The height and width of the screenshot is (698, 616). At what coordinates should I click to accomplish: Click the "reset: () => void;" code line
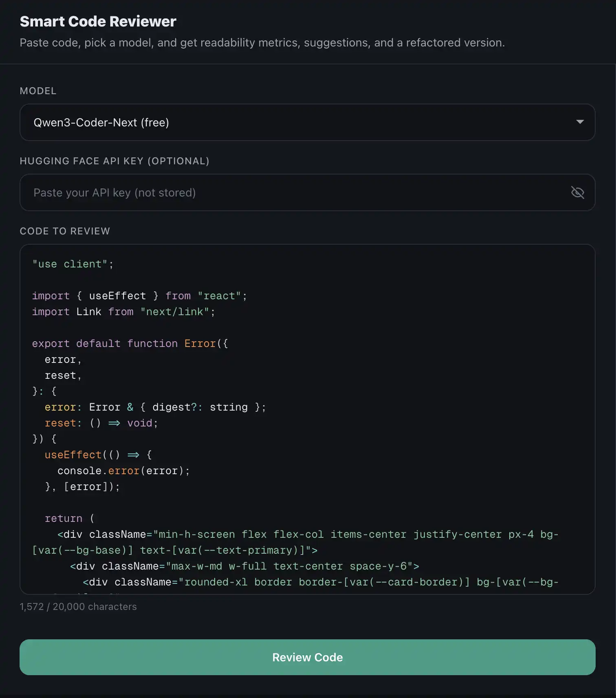click(x=101, y=423)
